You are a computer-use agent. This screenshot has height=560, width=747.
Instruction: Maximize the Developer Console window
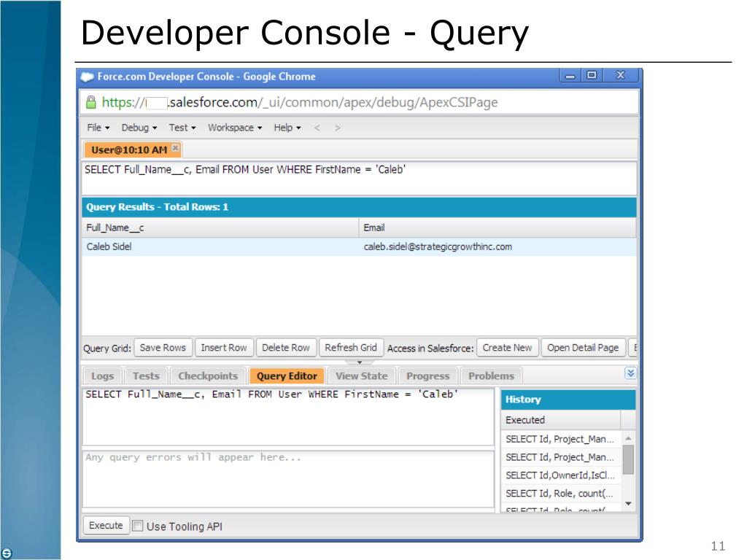tap(592, 75)
